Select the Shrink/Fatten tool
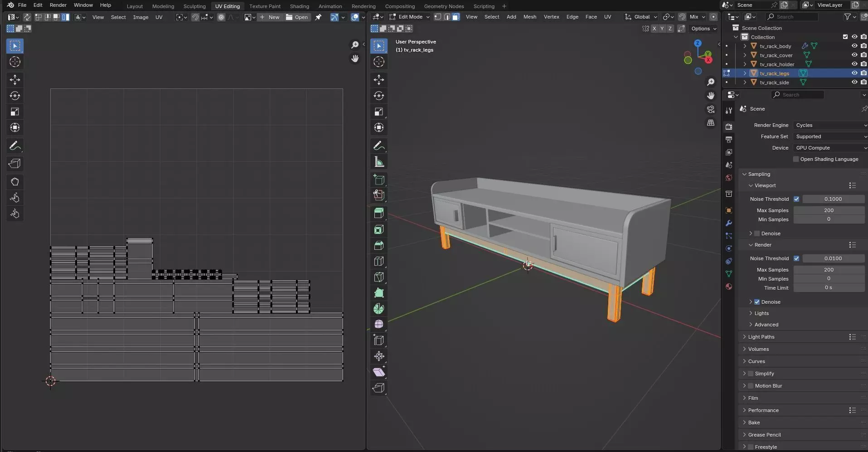Screen dimensions: 868x452 pos(379,356)
